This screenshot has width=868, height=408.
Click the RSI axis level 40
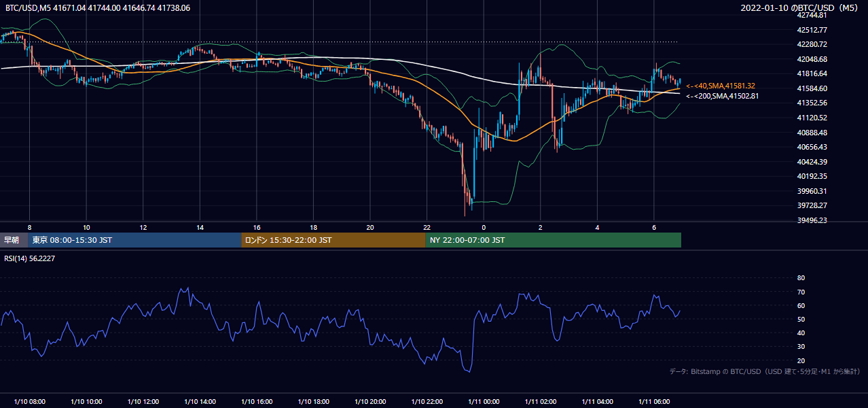point(801,333)
